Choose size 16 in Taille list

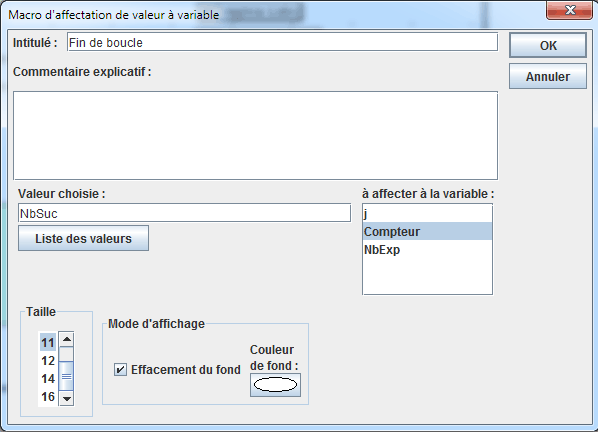[48, 397]
